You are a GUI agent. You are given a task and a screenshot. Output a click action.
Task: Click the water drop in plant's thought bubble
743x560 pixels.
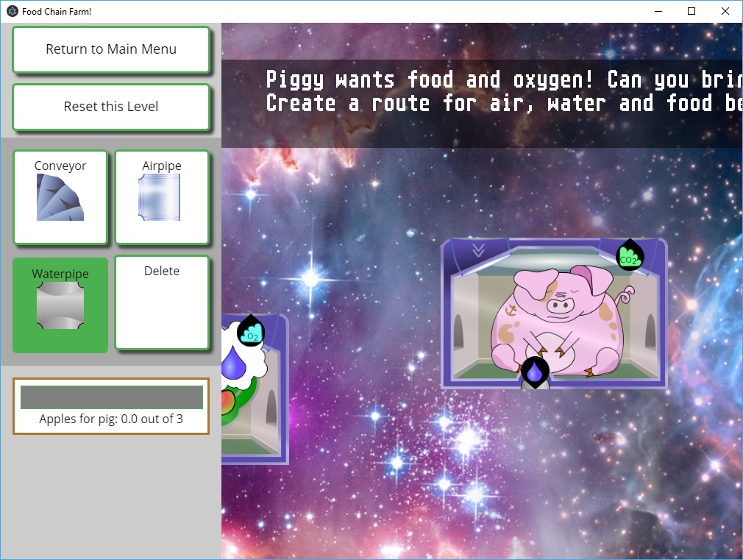pyautogui.click(x=235, y=362)
